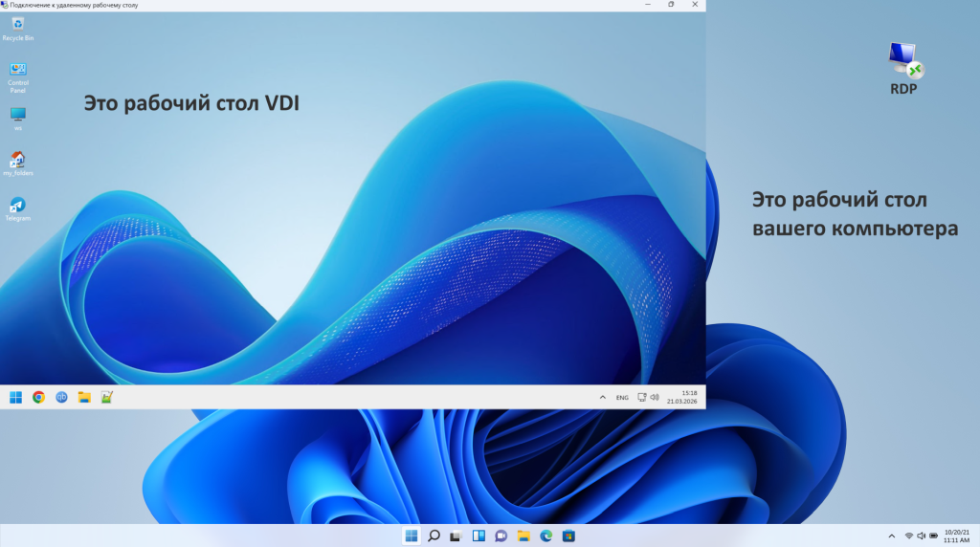Click the ws computer desktop icon

click(17, 117)
